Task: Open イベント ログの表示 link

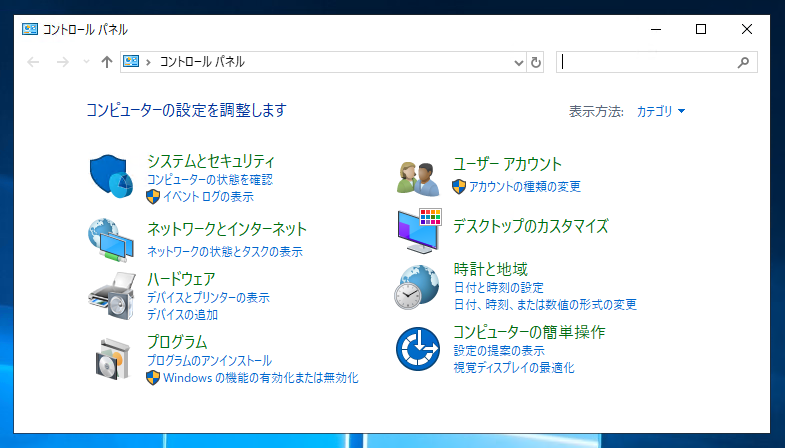Action: pos(208,197)
